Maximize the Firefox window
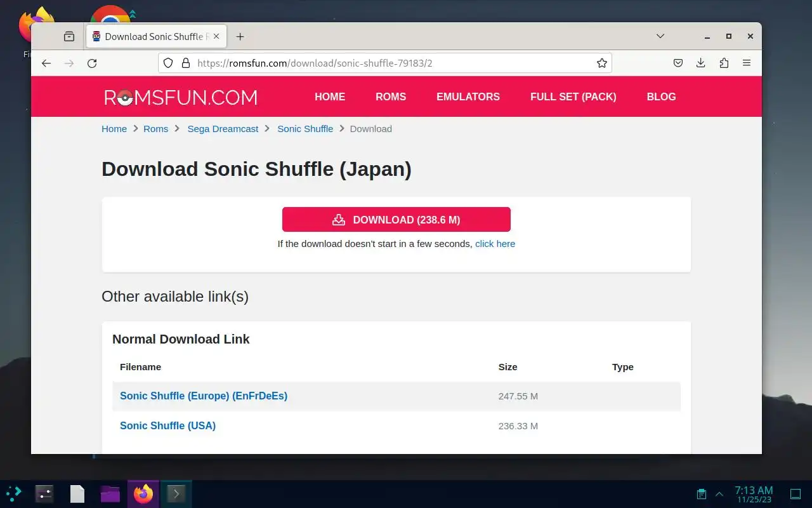The width and height of the screenshot is (812, 508). point(729,36)
